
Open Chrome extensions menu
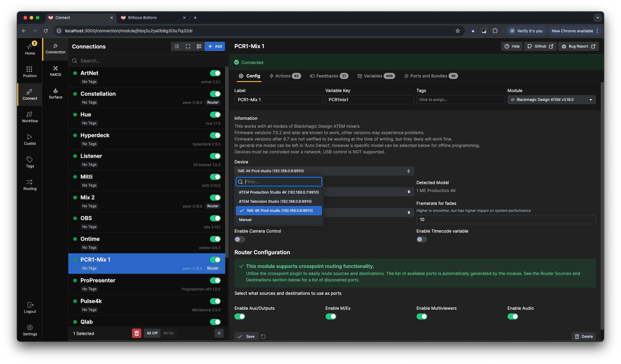click(495, 31)
